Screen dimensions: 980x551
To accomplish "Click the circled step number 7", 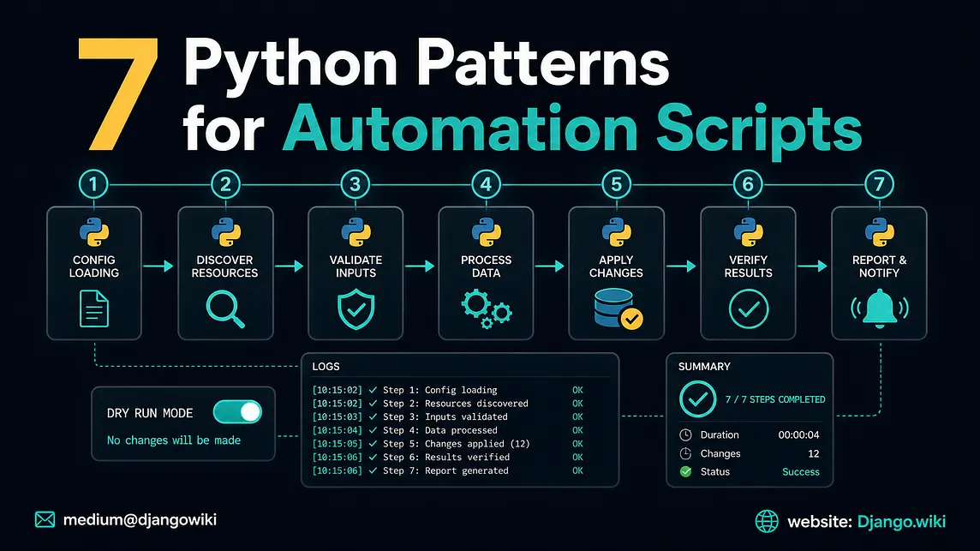I will point(880,184).
